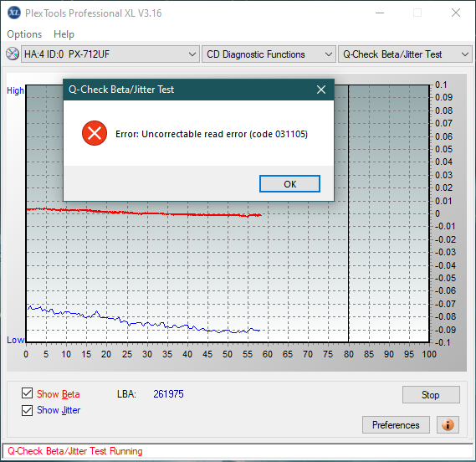This screenshot has width=476, height=462.
Task: Click the vertical 80-minute marker line
Action: (349, 213)
